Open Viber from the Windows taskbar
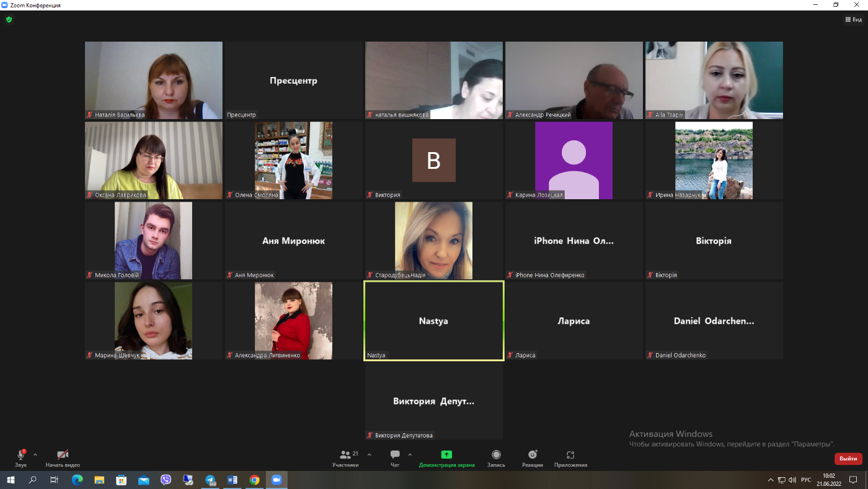 pos(166,480)
